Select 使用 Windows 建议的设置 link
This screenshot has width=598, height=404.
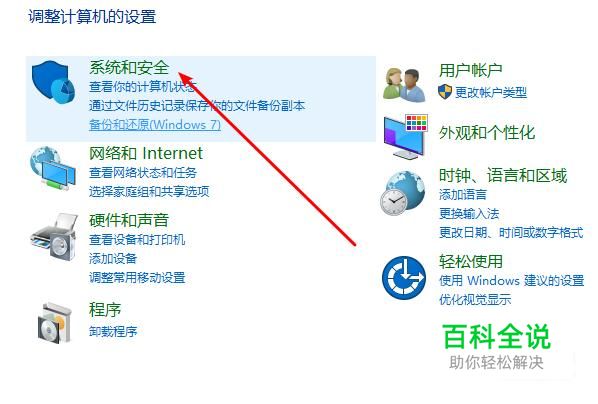(x=511, y=280)
